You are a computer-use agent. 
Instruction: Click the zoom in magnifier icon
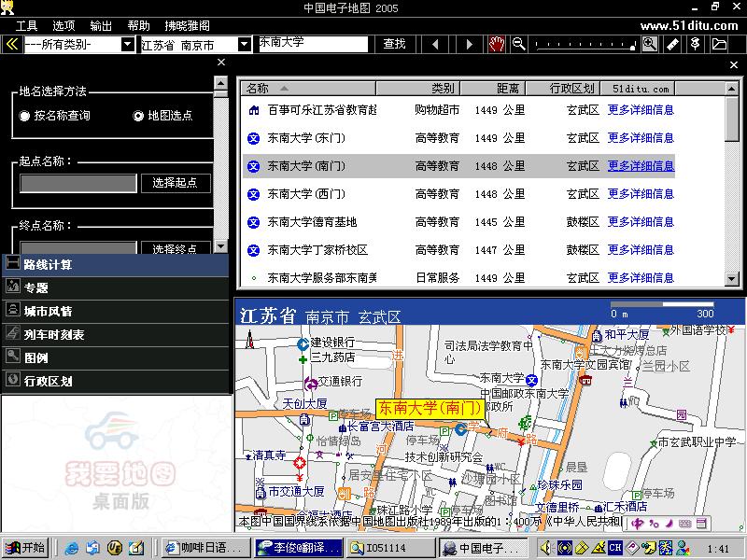pos(650,44)
